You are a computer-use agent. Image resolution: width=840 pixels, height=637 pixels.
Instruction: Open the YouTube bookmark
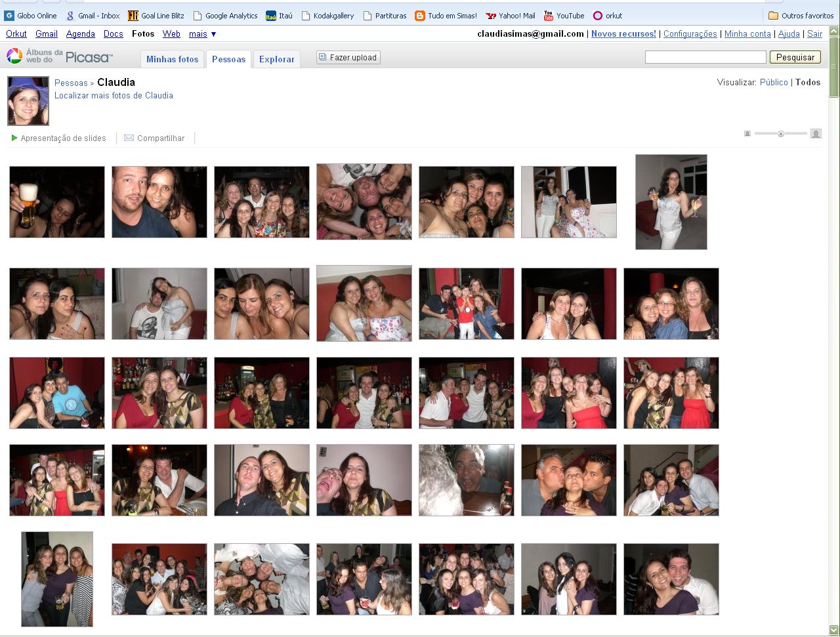[x=564, y=16]
